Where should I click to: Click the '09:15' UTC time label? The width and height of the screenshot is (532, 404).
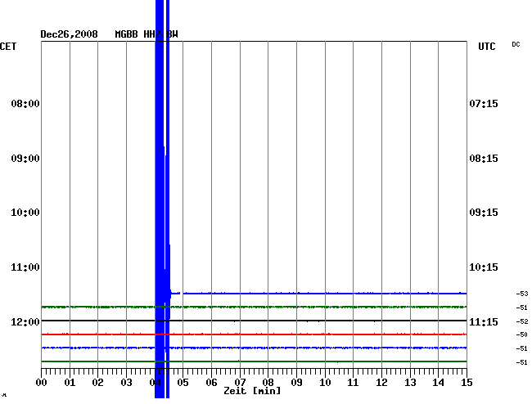point(484,213)
